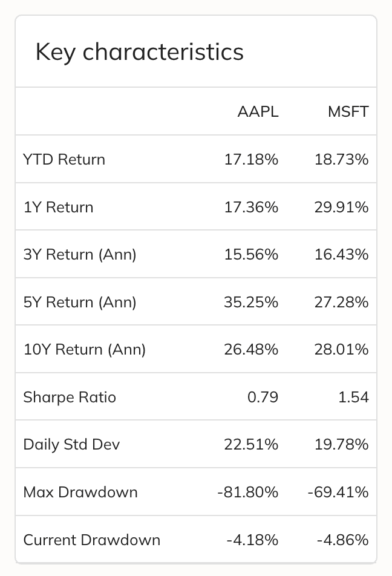Select AAPL Max Drawdown value -81.80%
This screenshot has height=576, width=392.
[x=247, y=493]
